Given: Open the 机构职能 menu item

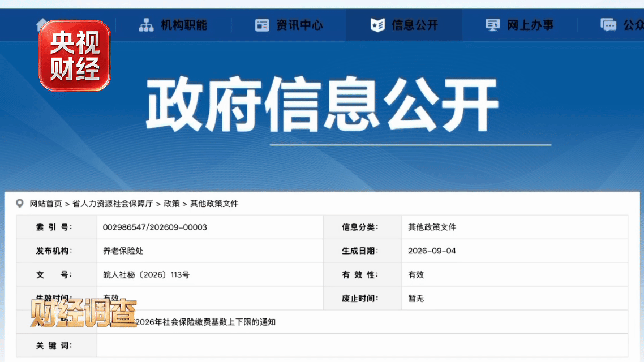Looking at the screenshot, I should click(x=173, y=25).
